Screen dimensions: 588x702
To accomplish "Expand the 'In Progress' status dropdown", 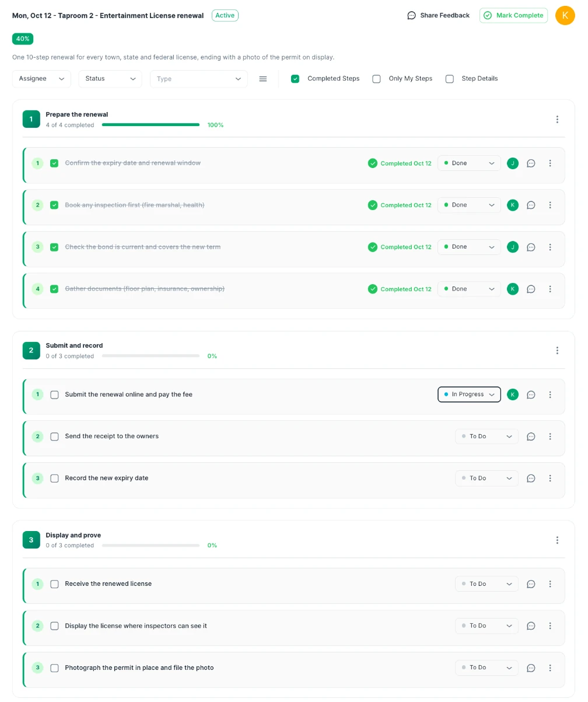I will click(469, 394).
